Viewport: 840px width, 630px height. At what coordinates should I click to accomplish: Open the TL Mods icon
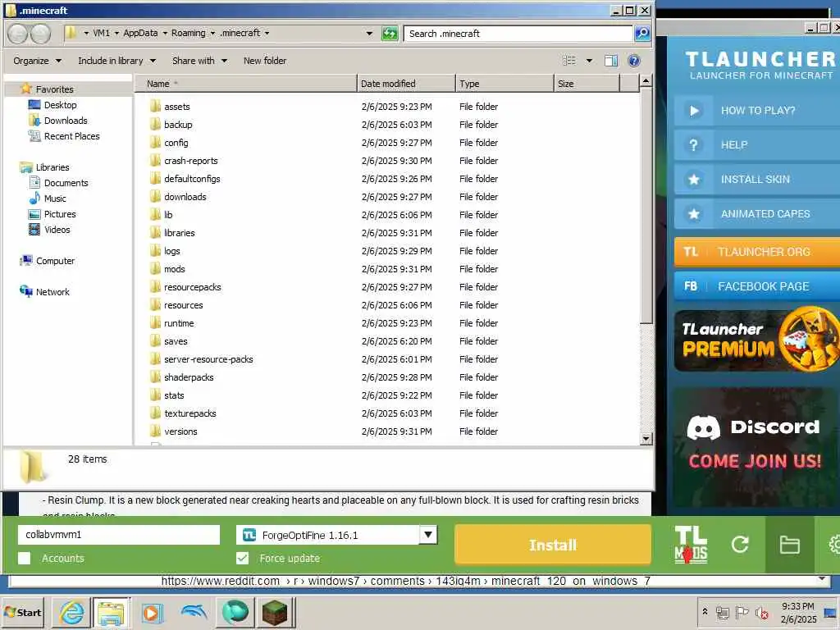[691, 545]
